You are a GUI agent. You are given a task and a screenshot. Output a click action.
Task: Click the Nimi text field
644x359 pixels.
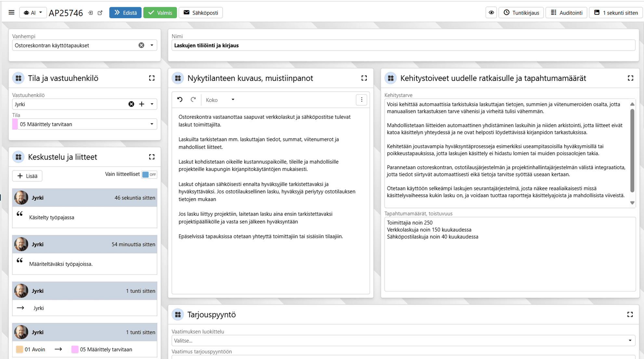403,45
